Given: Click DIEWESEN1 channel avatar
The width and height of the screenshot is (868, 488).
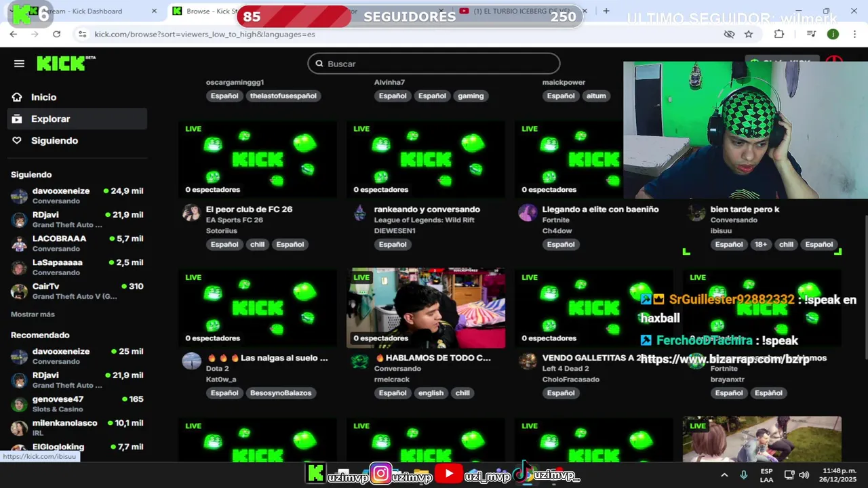Looking at the screenshot, I should click(x=359, y=212).
